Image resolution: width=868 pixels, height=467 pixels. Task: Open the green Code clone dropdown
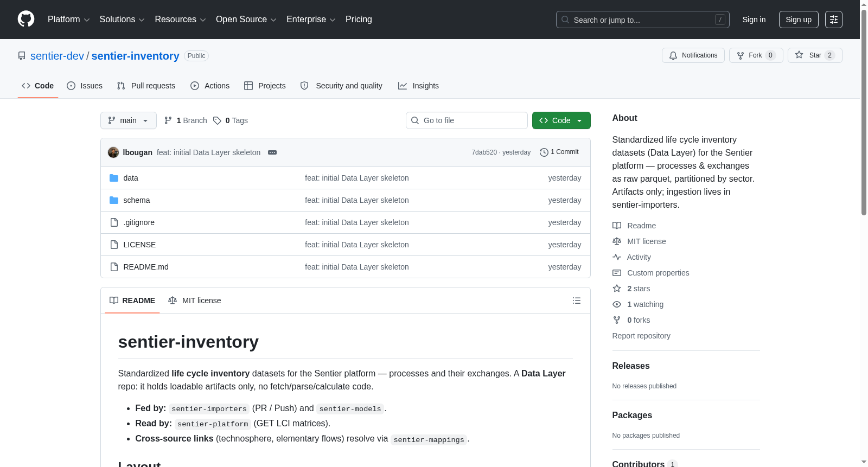coord(561,120)
